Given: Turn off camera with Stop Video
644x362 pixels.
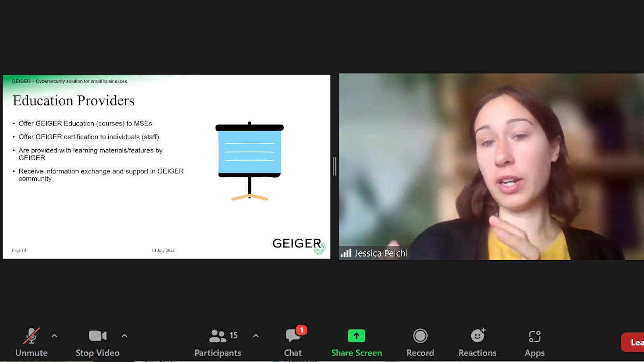Looking at the screenshot, I should (x=97, y=341).
